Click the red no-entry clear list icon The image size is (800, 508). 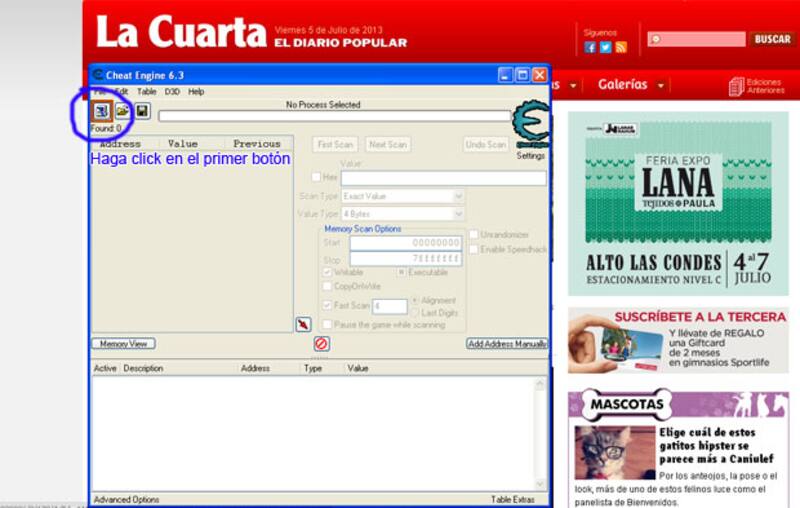pyautogui.click(x=321, y=343)
